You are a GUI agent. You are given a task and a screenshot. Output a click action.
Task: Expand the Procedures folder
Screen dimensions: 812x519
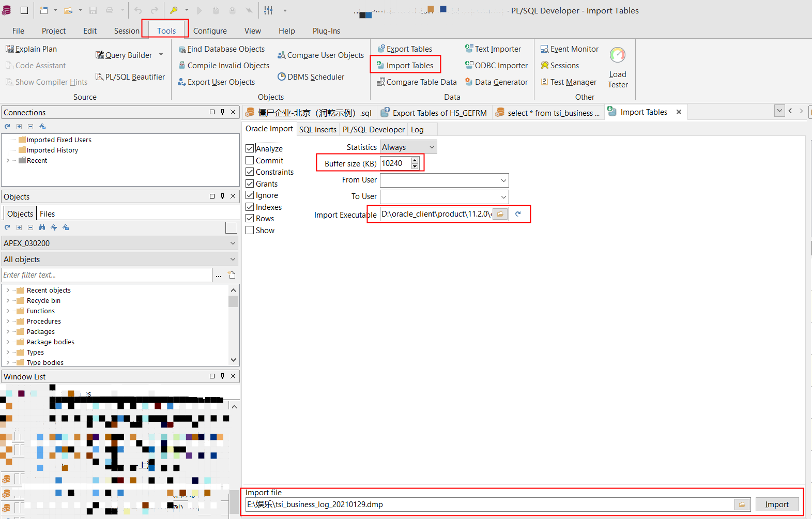point(7,322)
